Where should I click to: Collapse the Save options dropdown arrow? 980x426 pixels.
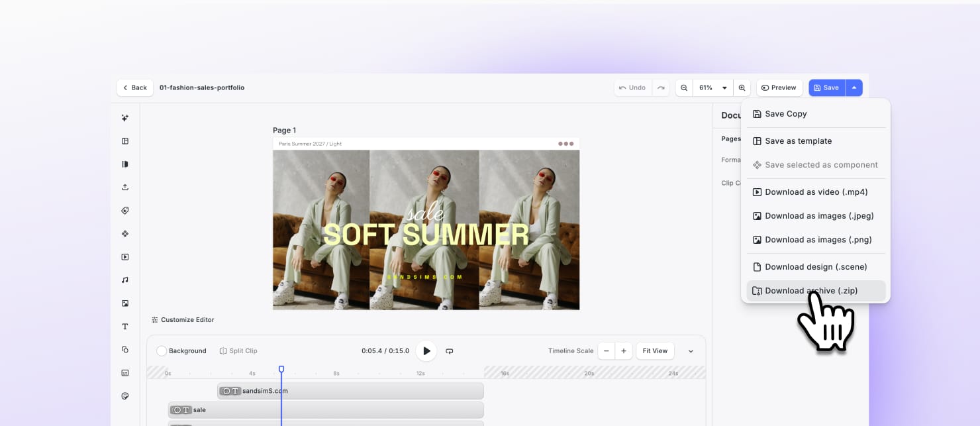point(854,87)
